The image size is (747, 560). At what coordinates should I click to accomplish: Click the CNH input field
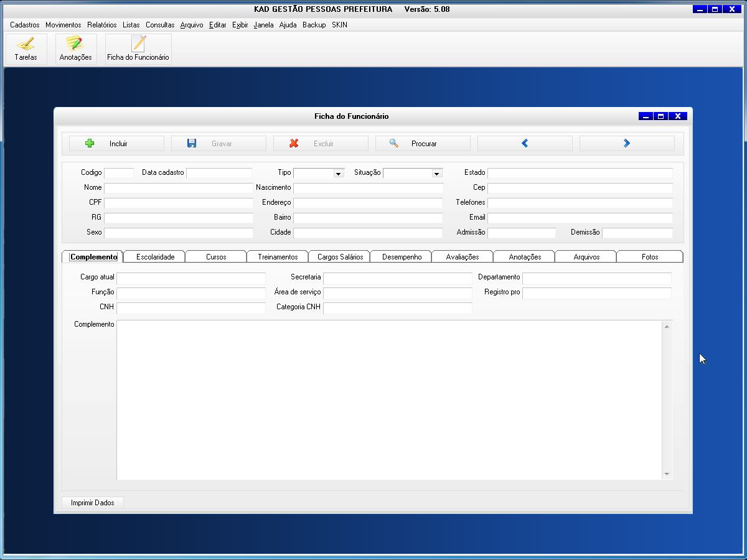click(191, 308)
